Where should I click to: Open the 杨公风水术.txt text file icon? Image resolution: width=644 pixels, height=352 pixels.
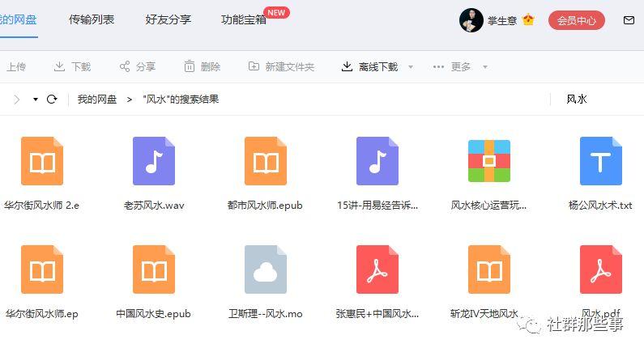coord(600,161)
